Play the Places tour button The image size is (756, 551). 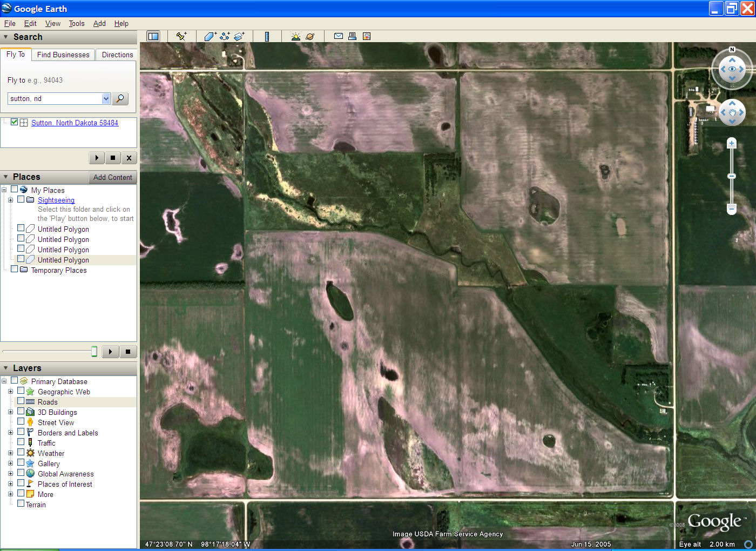click(110, 352)
